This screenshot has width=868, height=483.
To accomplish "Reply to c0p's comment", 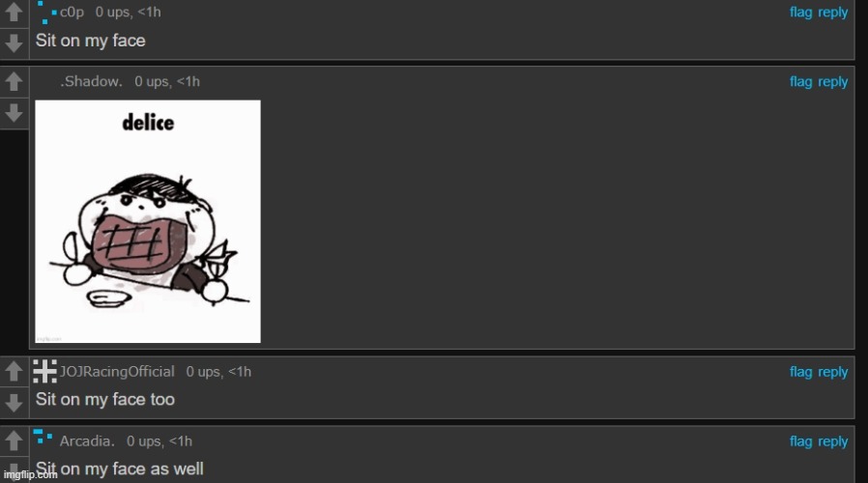I will pos(832,13).
